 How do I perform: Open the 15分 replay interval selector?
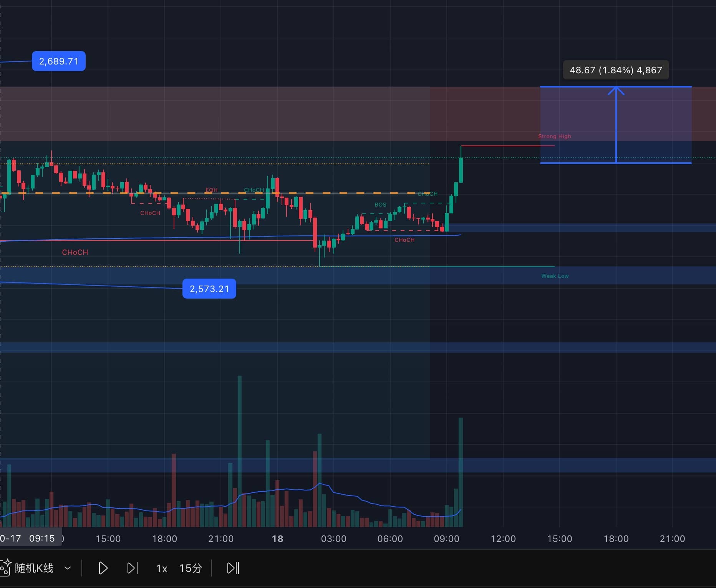(191, 568)
